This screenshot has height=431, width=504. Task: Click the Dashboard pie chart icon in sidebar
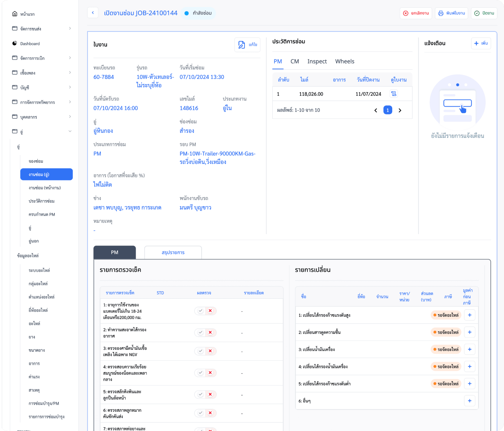click(15, 43)
